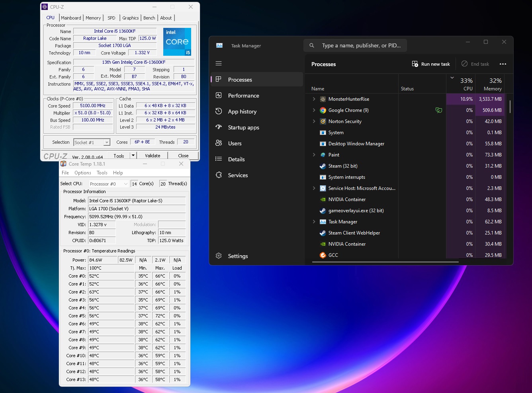Open the About tab in CPU-Z
The height and width of the screenshot is (393, 532).
click(166, 18)
